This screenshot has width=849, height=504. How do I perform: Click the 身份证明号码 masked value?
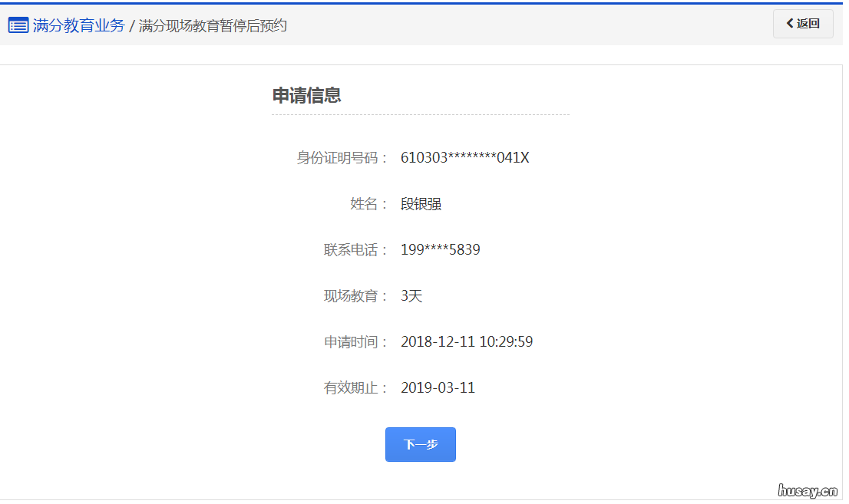point(464,157)
